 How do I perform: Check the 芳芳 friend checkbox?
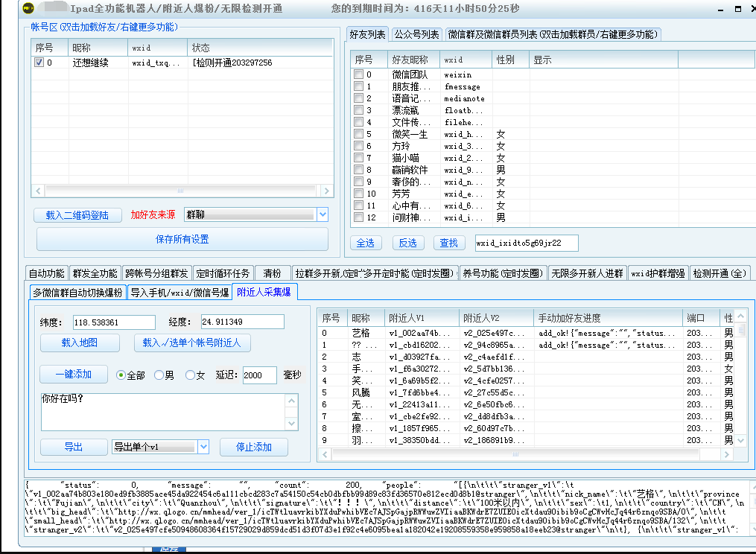click(x=358, y=194)
